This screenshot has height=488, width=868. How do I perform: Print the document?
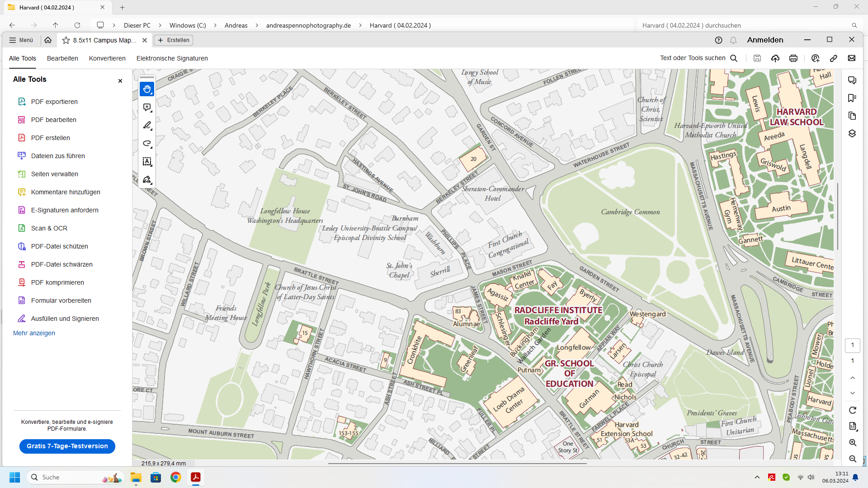pyautogui.click(x=793, y=58)
